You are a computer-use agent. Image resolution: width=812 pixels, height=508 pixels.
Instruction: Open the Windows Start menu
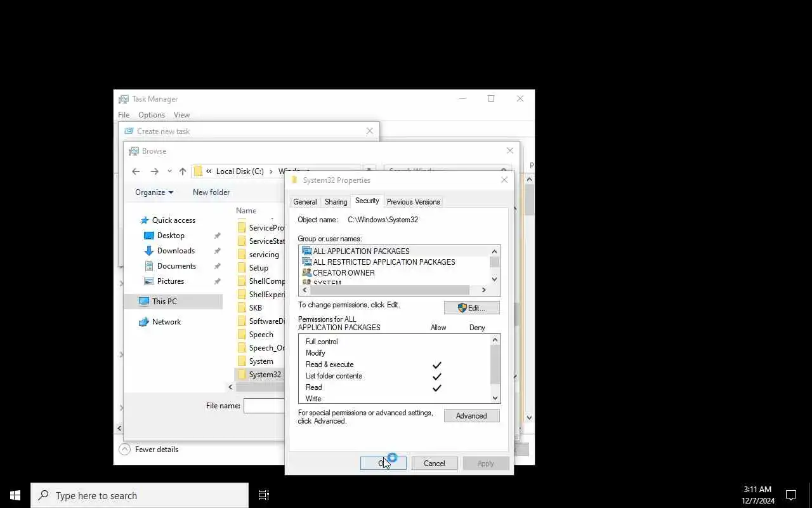coord(15,495)
